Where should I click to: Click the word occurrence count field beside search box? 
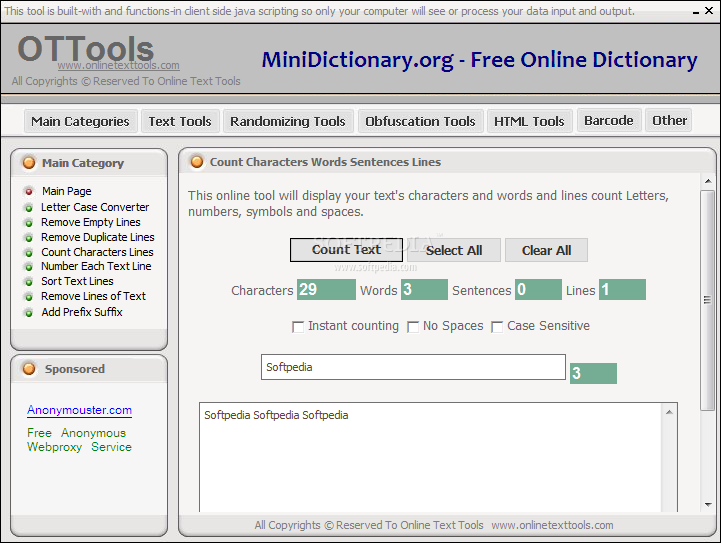click(594, 373)
